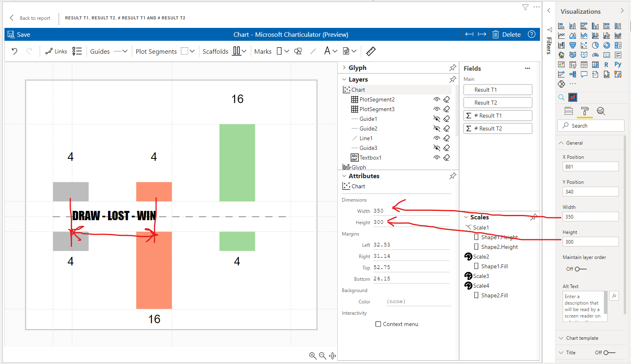Click the symbol/shapes mark icon

(x=298, y=51)
